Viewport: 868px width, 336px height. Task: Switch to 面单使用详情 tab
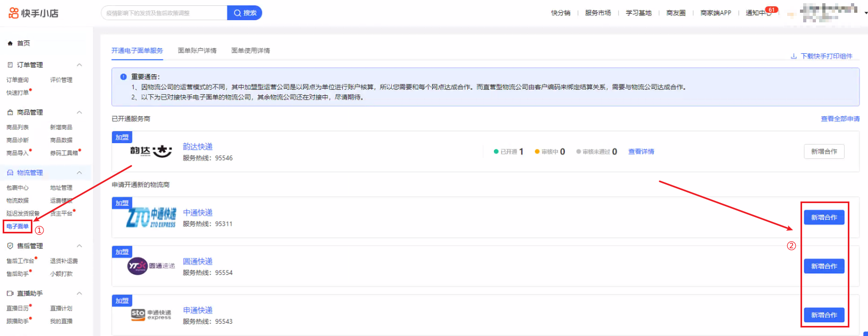(x=250, y=51)
